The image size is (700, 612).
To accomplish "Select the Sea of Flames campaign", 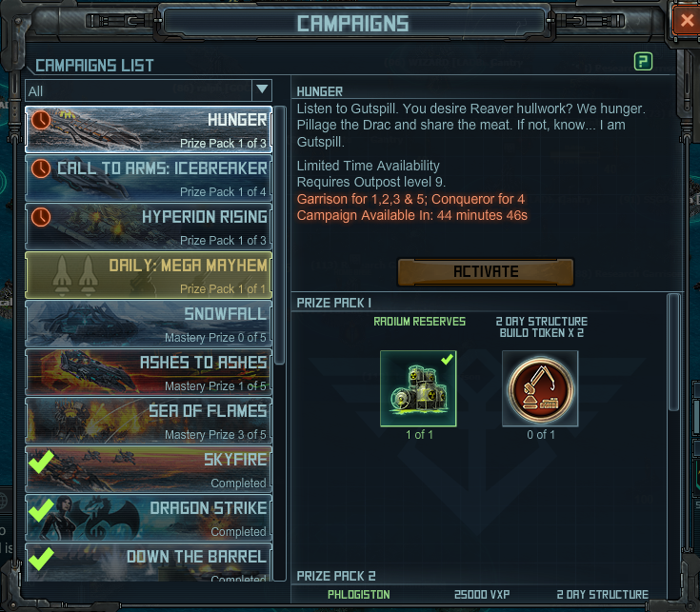I will pos(149,421).
